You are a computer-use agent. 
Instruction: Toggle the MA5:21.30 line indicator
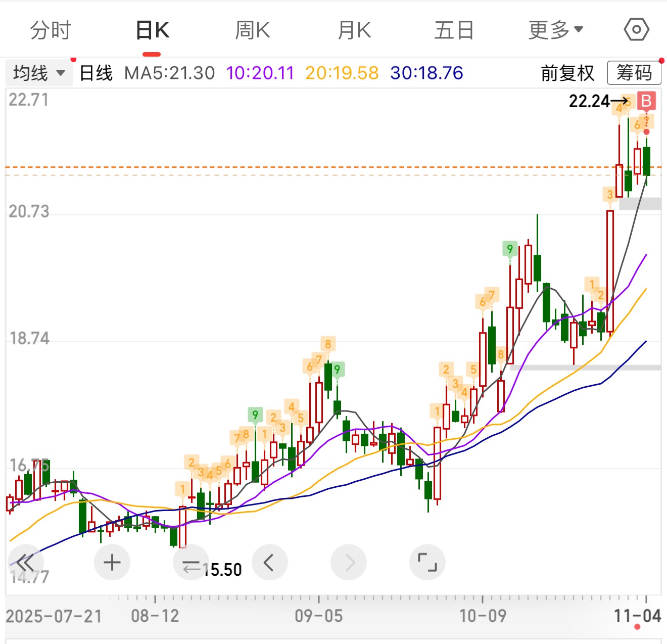pos(169,73)
